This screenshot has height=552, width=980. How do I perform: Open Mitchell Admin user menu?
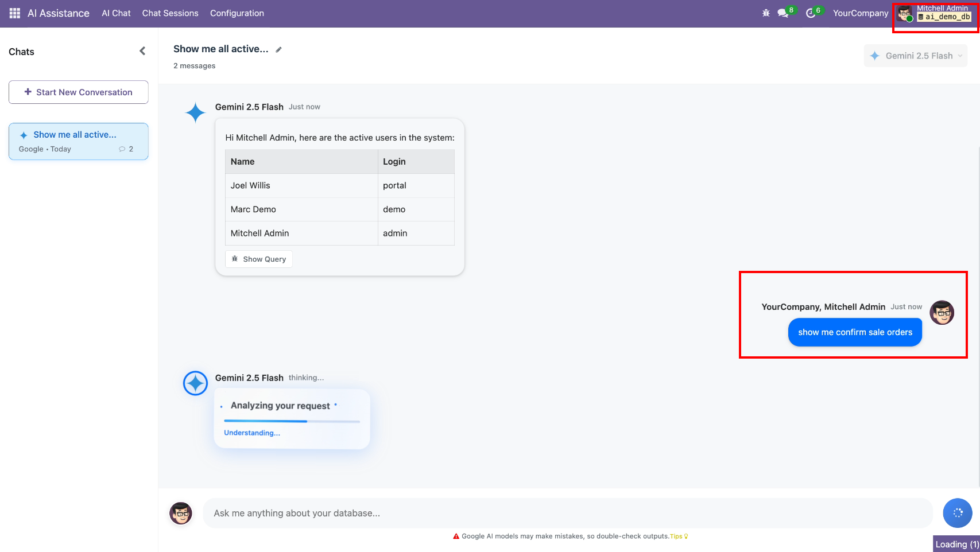click(935, 13)
